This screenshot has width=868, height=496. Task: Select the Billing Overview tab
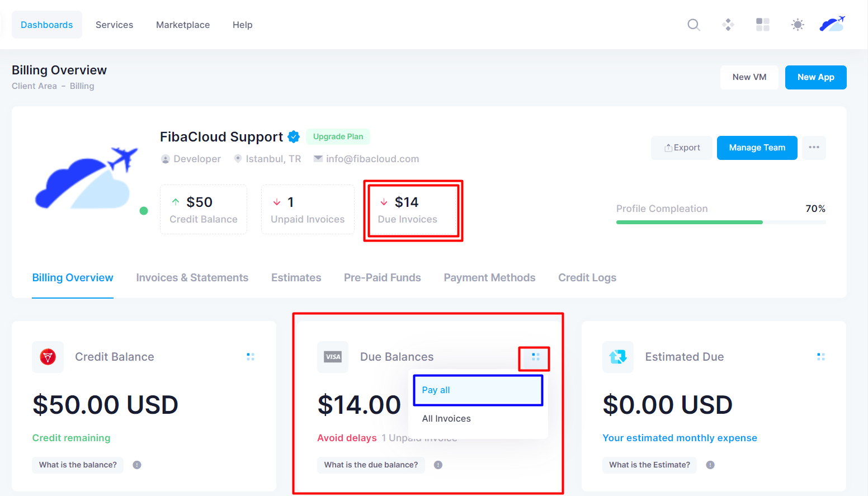tap(73, 278)
